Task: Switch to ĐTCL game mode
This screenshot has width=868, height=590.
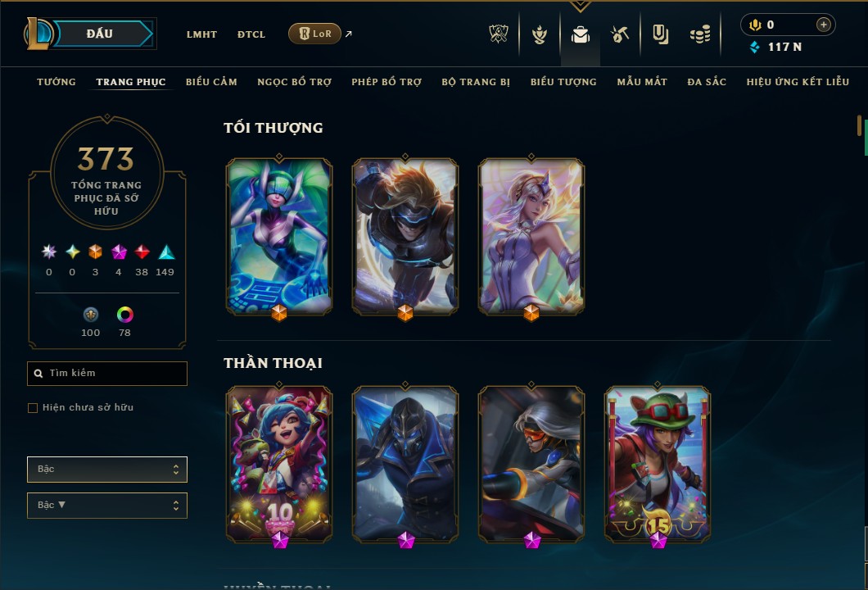Action: (x=251, y=34)
